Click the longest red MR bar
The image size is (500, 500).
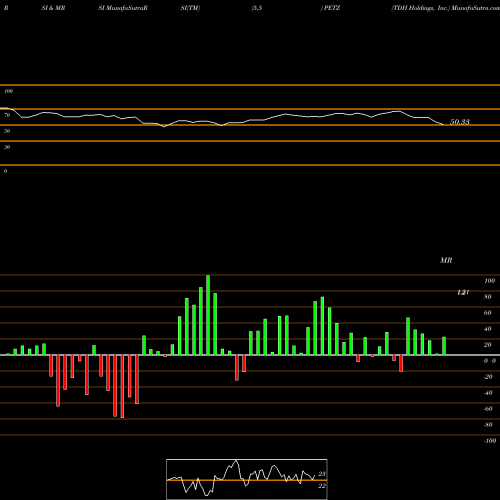122,386
